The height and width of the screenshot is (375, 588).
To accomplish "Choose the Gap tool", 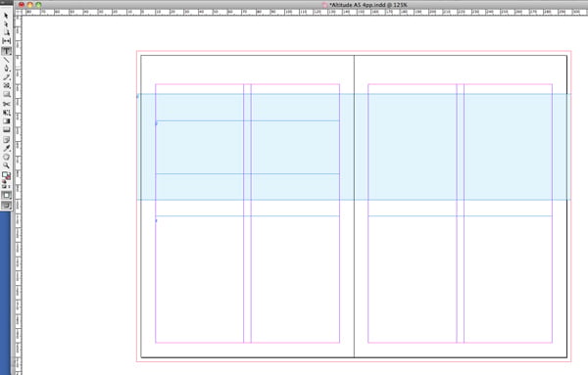I will (x=6, y=41).
